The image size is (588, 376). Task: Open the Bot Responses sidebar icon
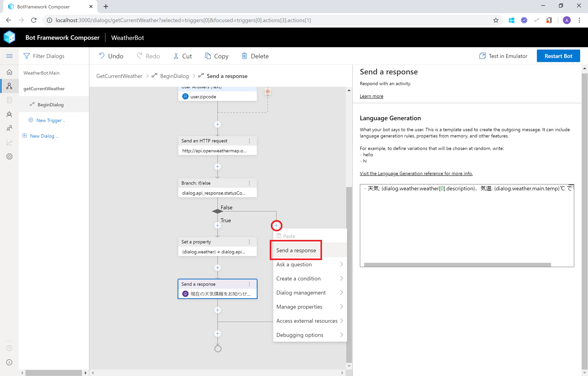tap(9, 100)
